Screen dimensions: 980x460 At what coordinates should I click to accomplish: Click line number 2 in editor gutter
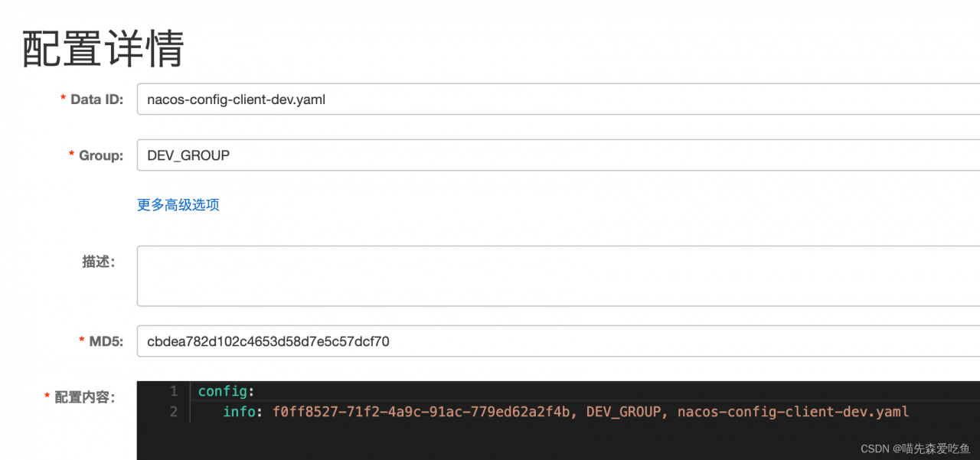click(x=174, y=412)
